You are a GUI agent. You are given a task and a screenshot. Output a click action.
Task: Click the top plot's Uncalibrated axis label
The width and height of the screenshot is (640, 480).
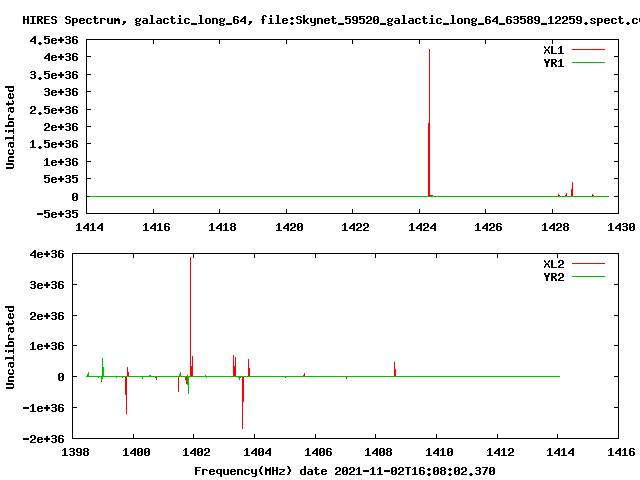click(10, 127)
